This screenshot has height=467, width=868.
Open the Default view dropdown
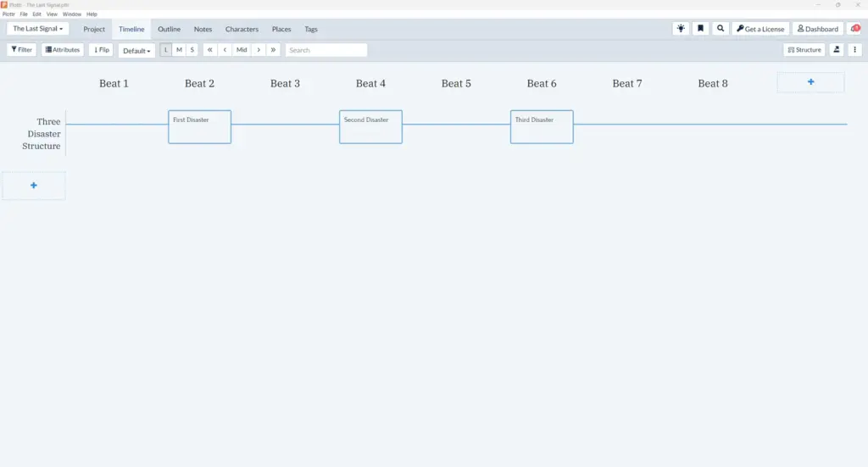[x=136, y=50]
